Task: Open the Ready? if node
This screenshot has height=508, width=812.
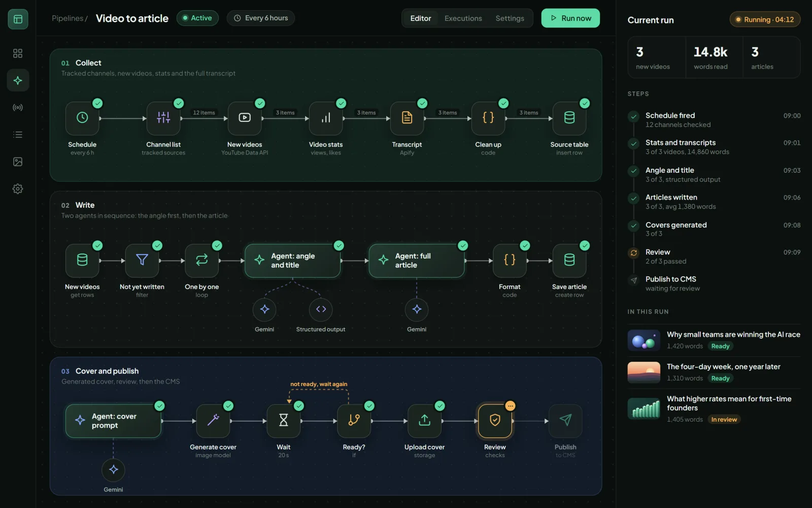Action: tap(354, 421)
